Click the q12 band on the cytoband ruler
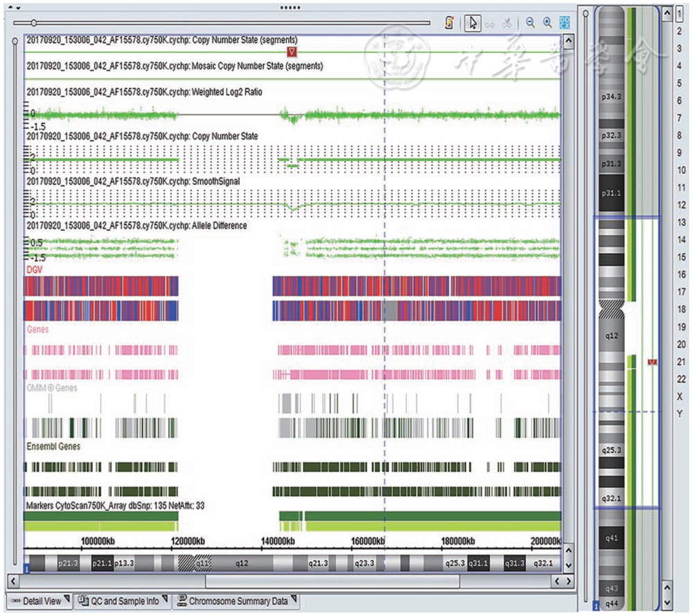 point(241,563)
